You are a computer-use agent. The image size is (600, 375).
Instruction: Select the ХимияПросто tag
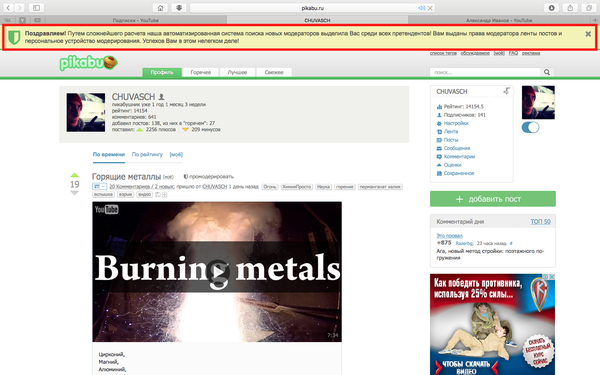tap(296, 187)
